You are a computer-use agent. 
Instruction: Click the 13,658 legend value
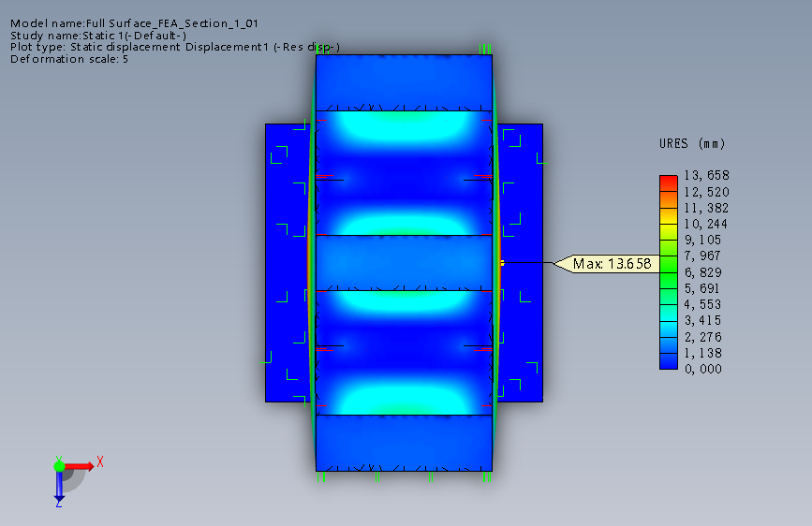[x=706, y=176]
